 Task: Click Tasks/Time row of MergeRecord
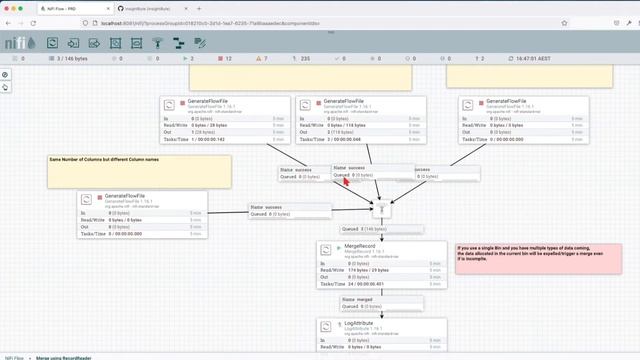click(x=381, y=284)
